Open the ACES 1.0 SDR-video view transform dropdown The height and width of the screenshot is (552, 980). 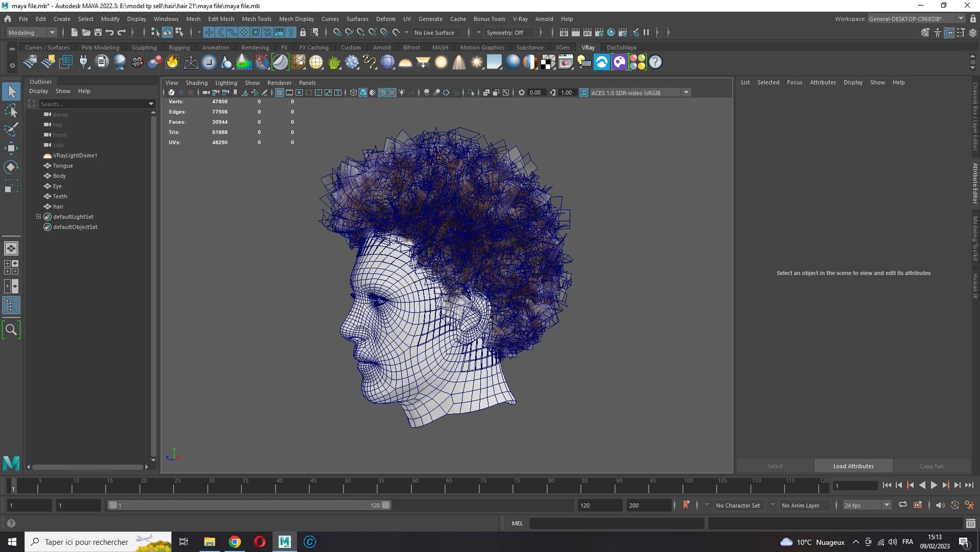point(640,93)
